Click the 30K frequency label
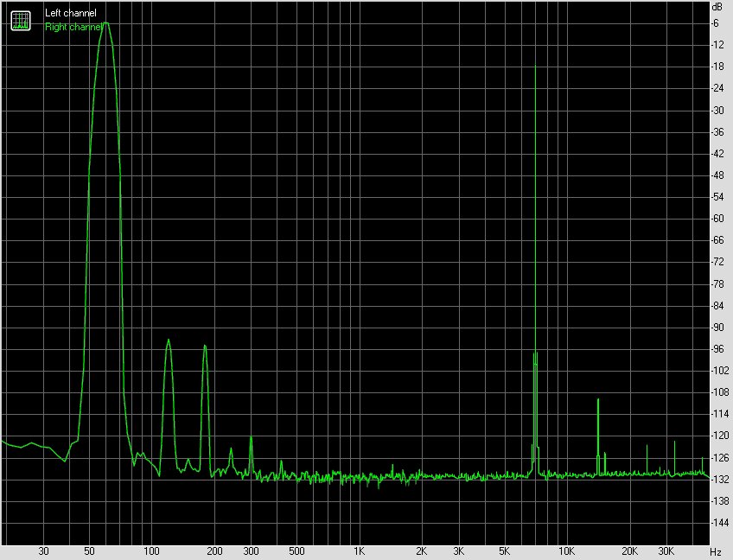Screen dimensions: 733x560 click(x=666, y=551)
